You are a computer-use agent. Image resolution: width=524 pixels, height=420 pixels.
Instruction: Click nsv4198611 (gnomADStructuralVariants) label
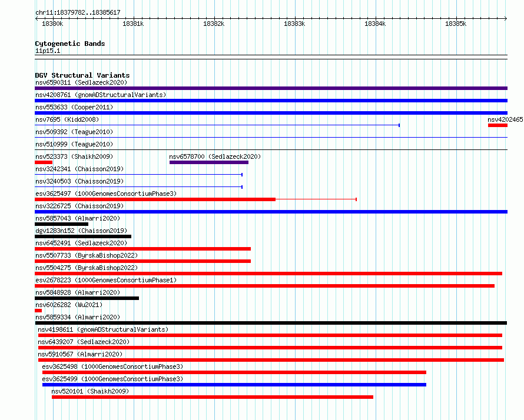point(103,329)
